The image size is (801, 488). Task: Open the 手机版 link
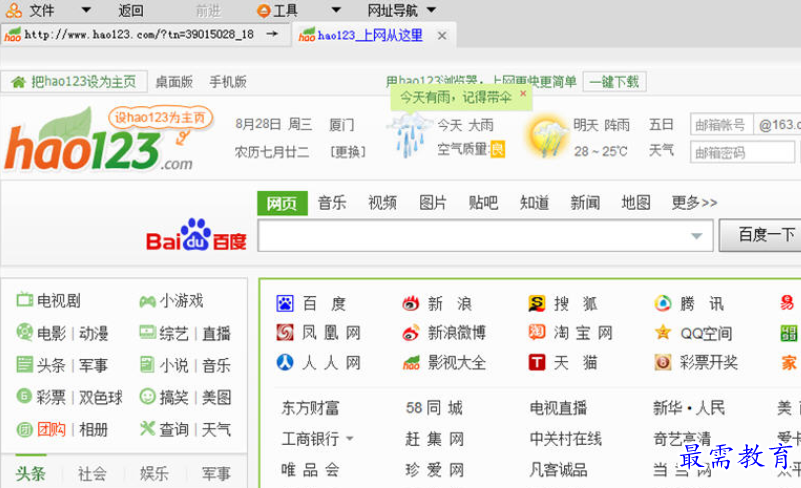[228, 82]
